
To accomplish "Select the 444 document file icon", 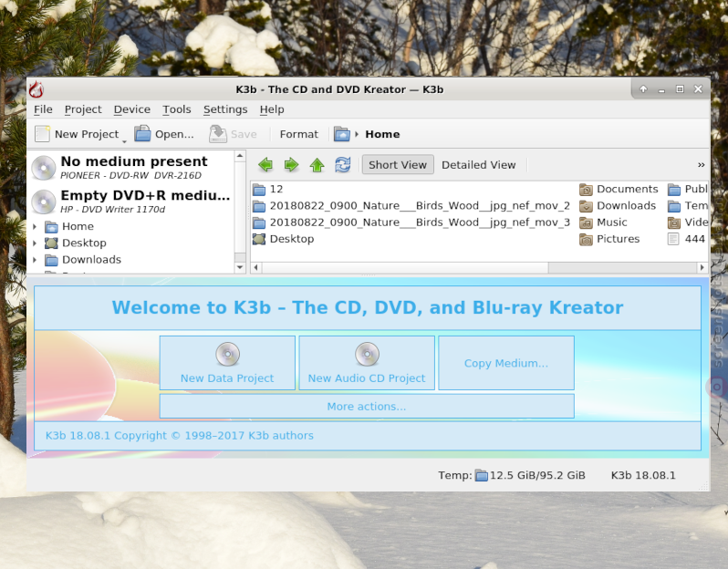I will (673, 239).
